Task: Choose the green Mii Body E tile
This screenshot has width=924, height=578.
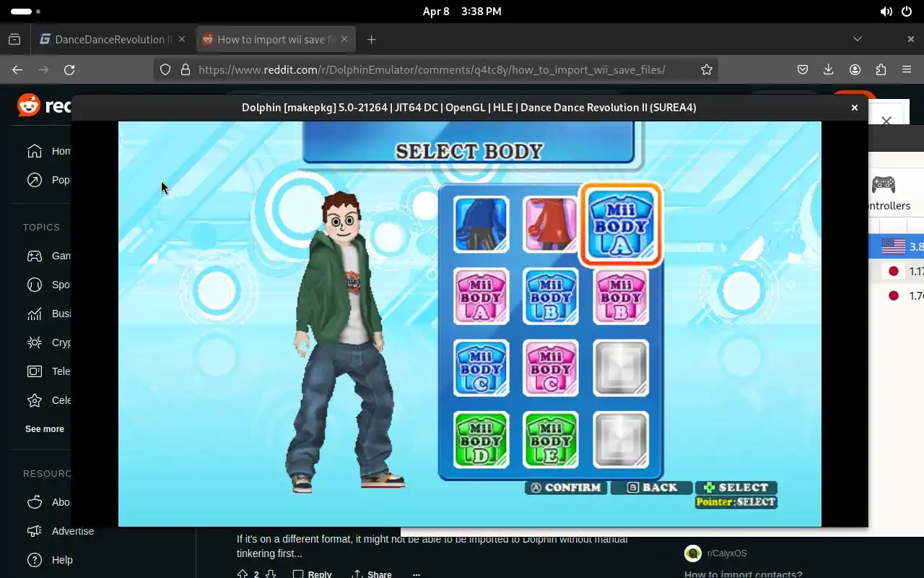Action: click(x=550, y=440)
